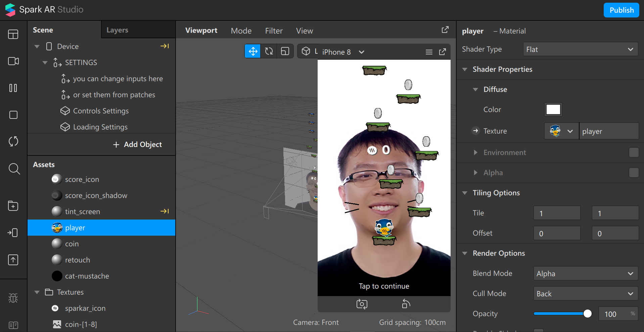Click the pause icon in left sidebar
Image resolution: width=644 pixels, height=332 pixels.
tap(13, 88)
